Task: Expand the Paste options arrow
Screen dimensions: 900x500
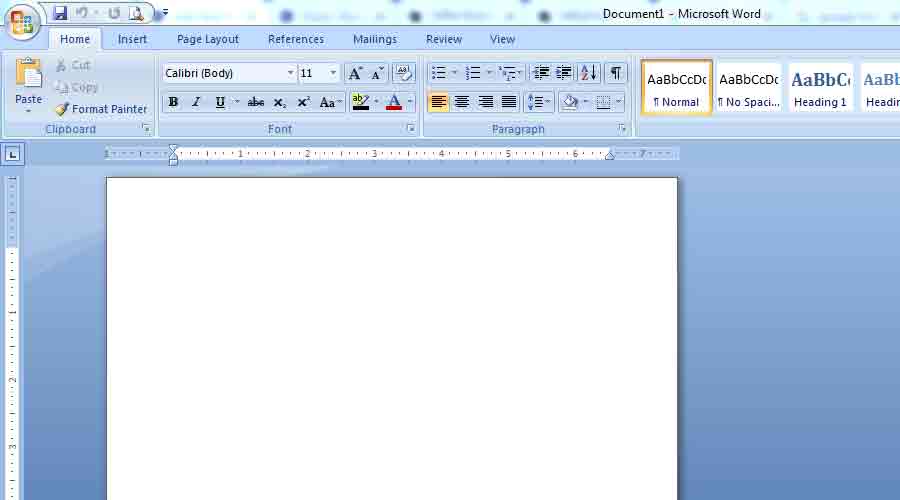Action: pyautogui.click(x=28, y=110)
